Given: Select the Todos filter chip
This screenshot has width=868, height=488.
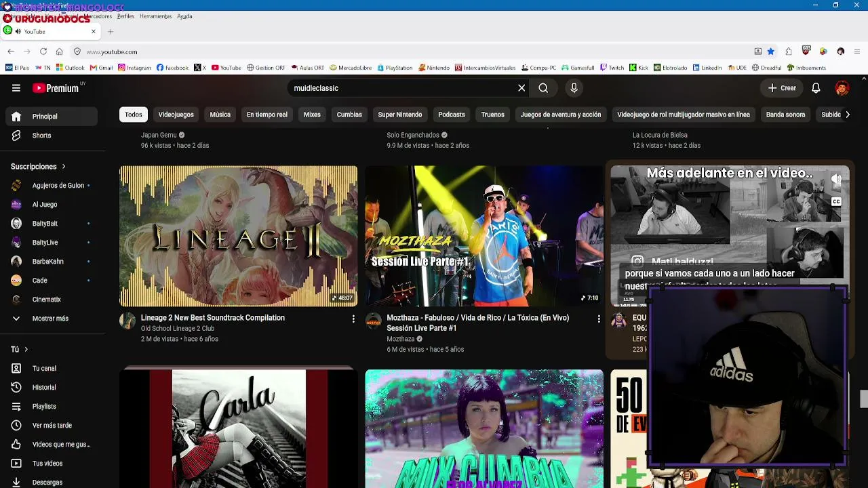Looking at the screenshot, I should point(134,115).
